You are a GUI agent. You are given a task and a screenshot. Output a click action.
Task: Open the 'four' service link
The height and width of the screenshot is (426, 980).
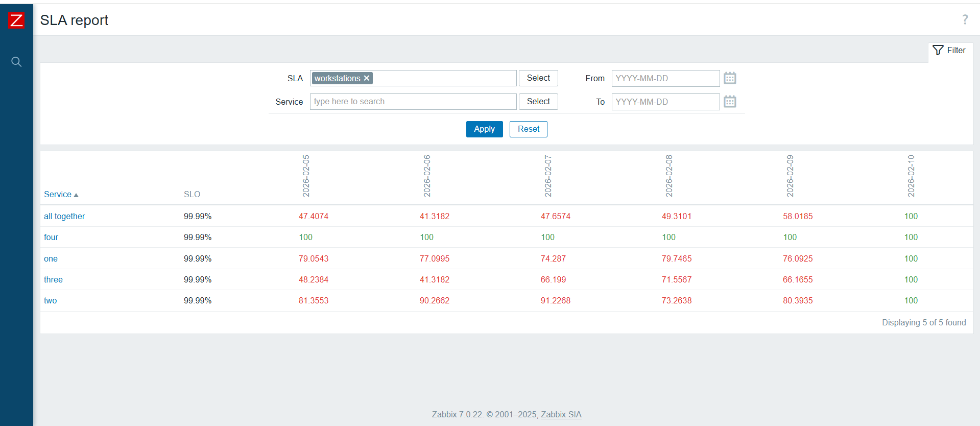coord(51,238)
